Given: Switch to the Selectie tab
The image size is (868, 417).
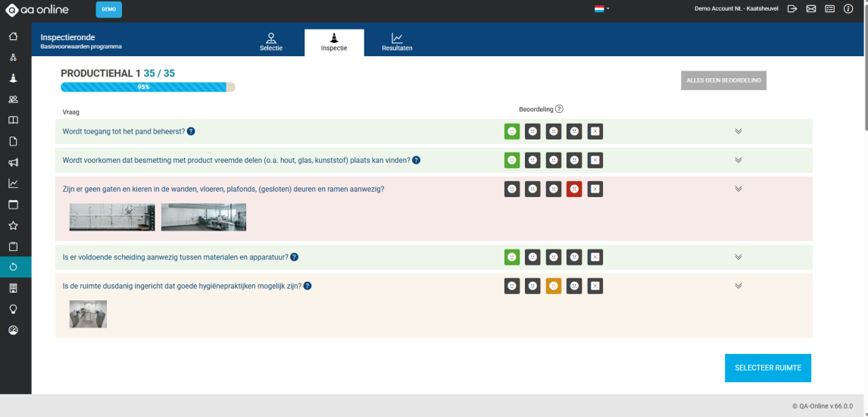Looking at the screenshot, I should coord(271,42).
